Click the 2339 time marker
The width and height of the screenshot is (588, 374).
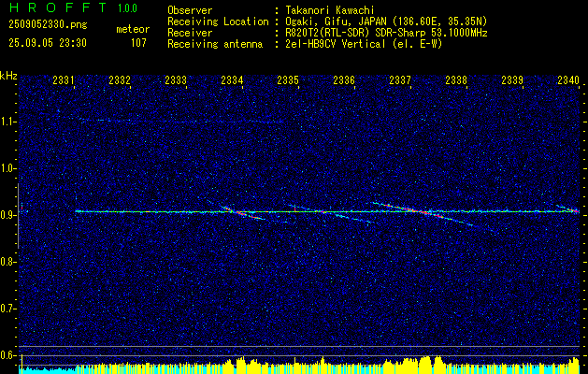click(512, 80)
